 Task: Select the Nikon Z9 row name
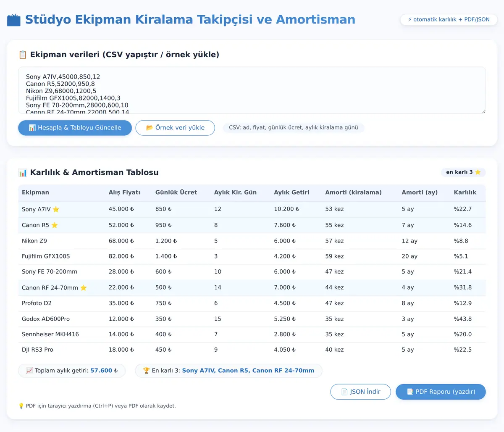(x=34, y=241)
